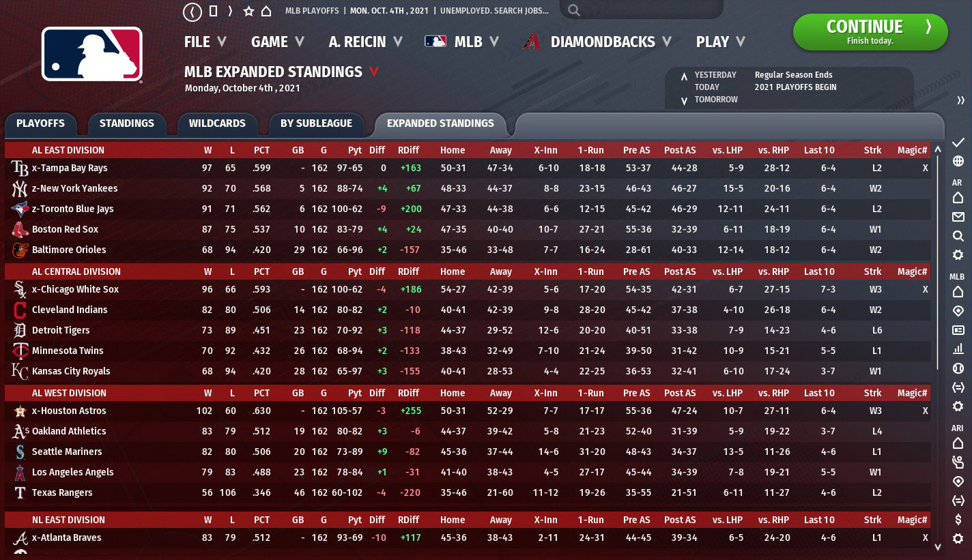Open the MLB league dropdown menu
The width and height of the screenshot is (972, 560).
point(462,42)
